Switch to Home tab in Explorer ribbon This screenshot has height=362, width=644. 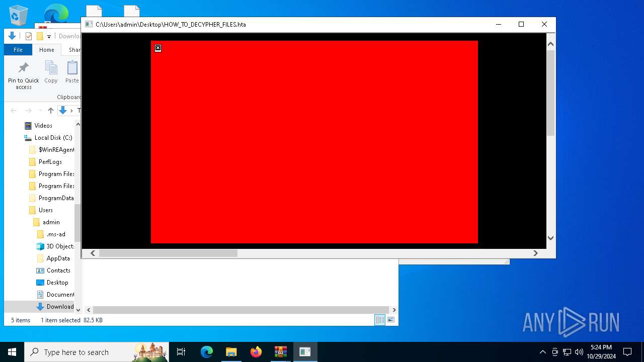[47, 50]
